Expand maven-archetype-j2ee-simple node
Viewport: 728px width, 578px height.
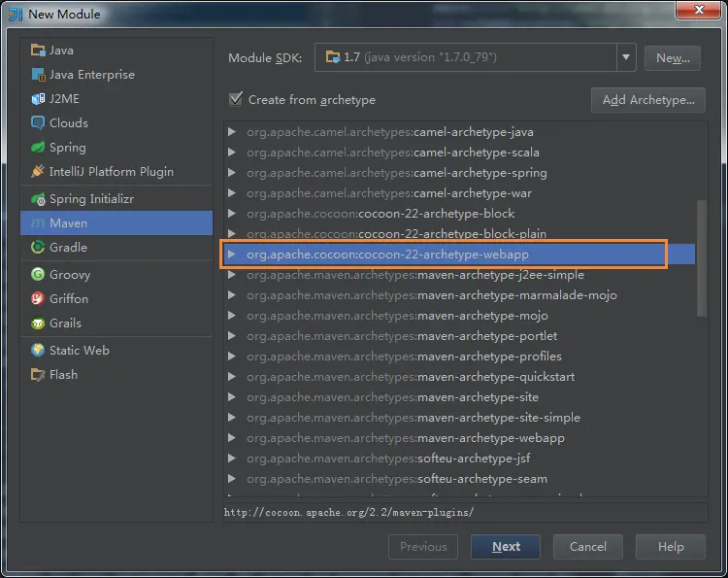(x=232, y=275)
